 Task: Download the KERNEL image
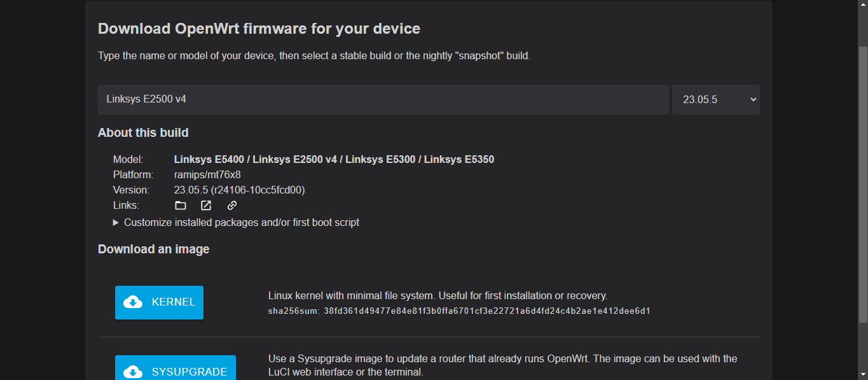159,302
